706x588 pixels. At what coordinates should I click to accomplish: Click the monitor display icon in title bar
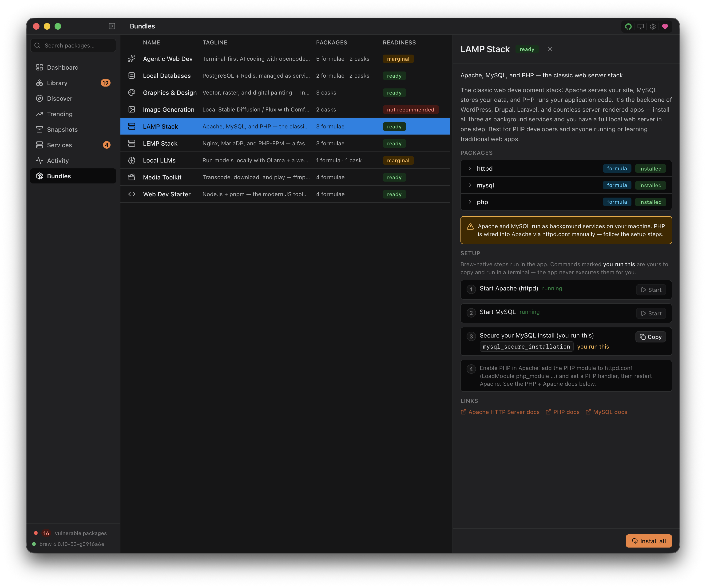[x=640, y=27]
